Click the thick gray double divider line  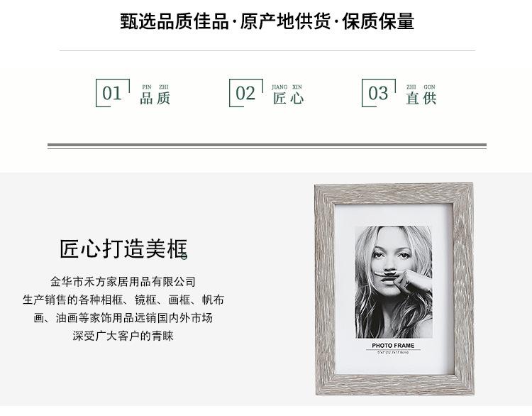267,146
